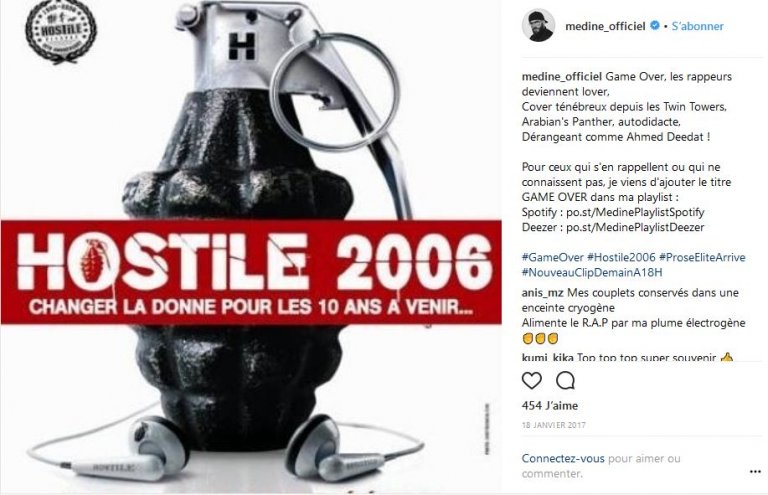Click the 18 JANVIER 2017 timestamp
Viewport: 768px width, 495px height.
(553, 425)
